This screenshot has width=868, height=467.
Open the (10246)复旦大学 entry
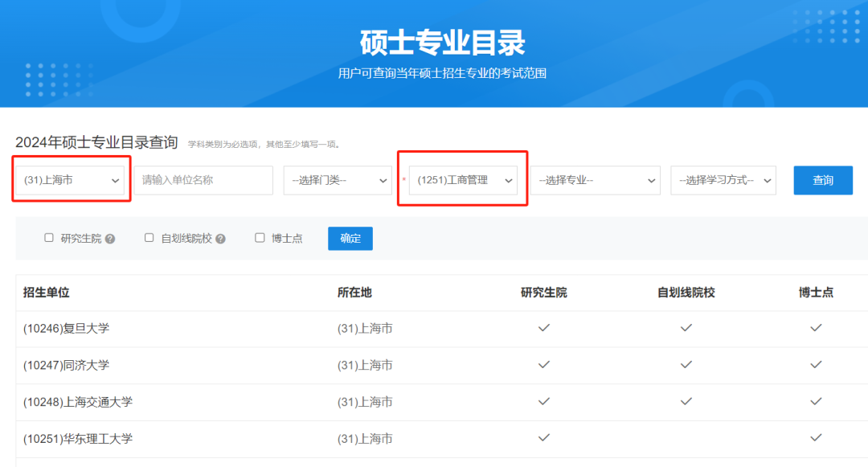[66, 328]
